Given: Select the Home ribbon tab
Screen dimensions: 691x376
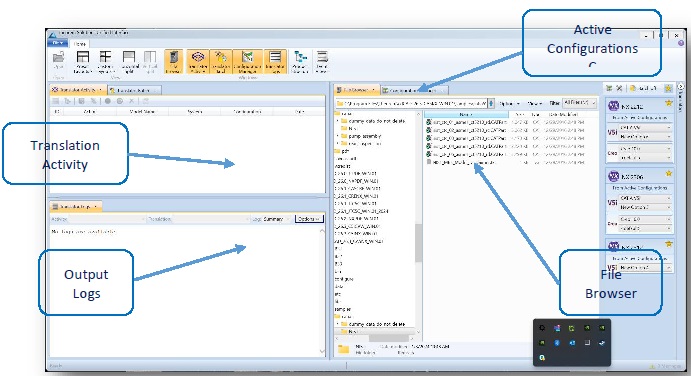Looking at the screenshot, I should (80, 44).
